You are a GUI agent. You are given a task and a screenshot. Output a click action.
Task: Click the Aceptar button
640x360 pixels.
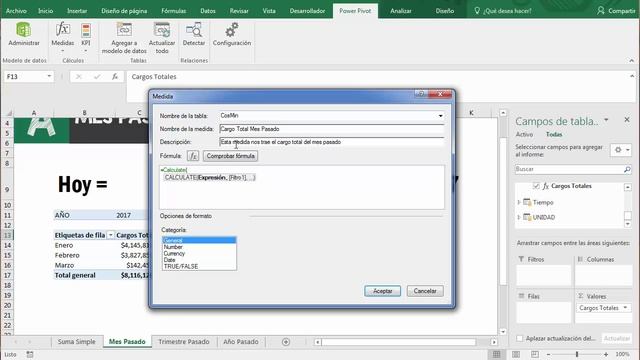pyautogui.click(x=382, y=291)
